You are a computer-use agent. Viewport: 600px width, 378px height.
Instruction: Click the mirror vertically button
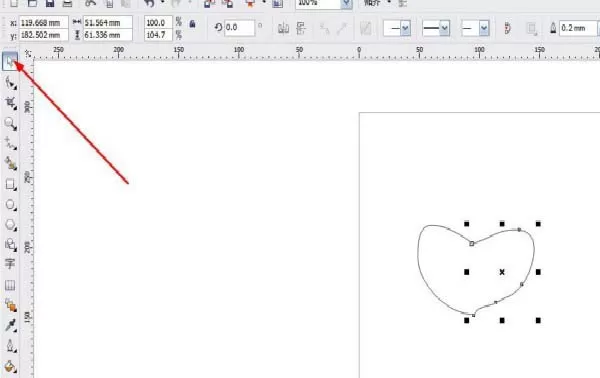pyautogui.click(x=301, y=28)
